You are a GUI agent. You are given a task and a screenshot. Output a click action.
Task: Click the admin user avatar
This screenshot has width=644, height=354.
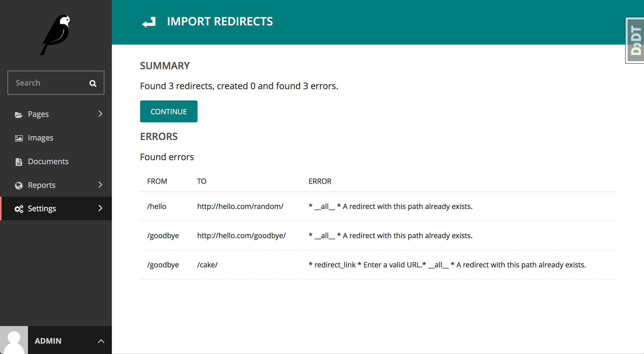[x=14, y=340]
